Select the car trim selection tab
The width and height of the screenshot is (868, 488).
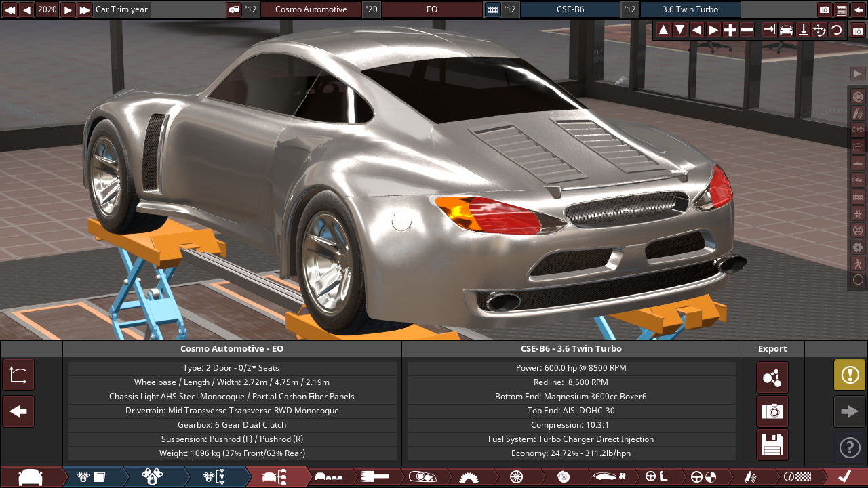(x=276, y=476)
